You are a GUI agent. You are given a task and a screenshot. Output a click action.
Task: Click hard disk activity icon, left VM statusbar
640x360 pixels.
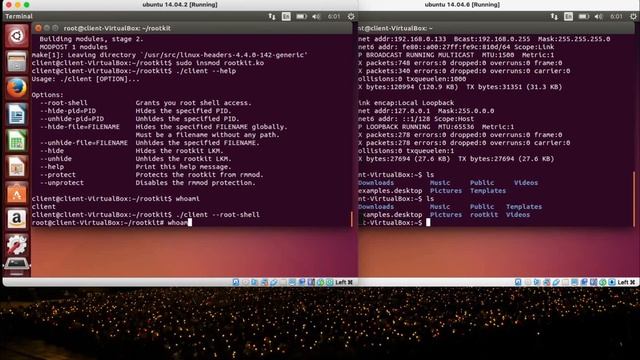pos(236,282)
